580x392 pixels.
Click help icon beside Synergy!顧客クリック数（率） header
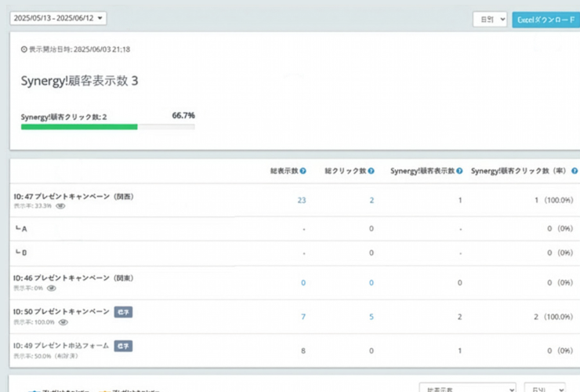click(x=575, y=171)
